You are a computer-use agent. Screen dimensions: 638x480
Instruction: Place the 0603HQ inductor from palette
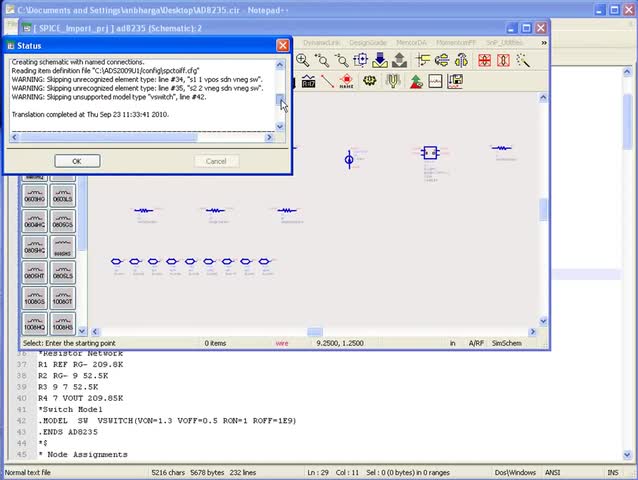pos(35,195)
